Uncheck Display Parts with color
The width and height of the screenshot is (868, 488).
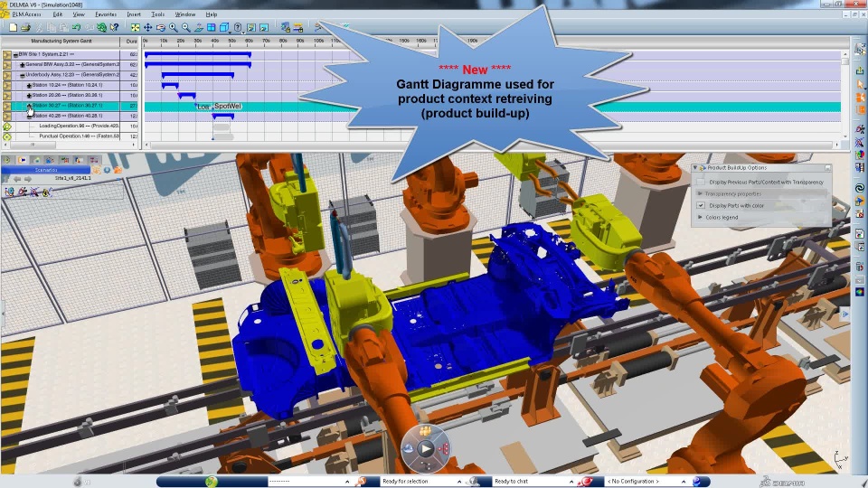pos(701,205)
